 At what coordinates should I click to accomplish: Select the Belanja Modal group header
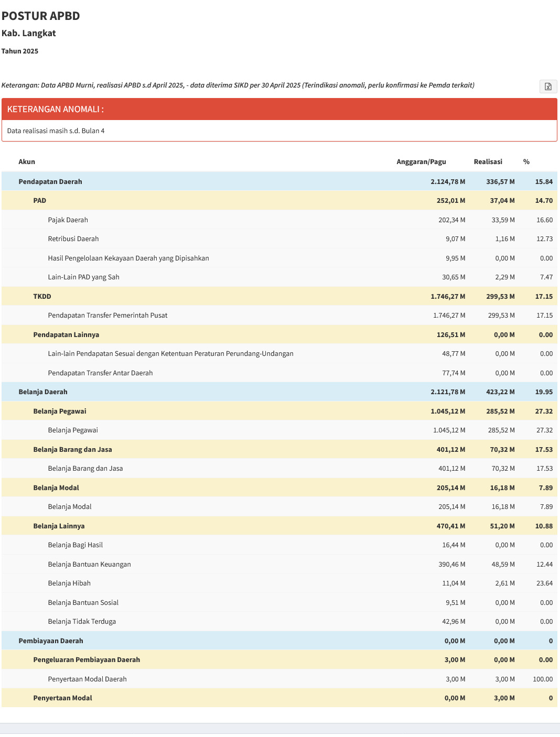pos(279,487)
